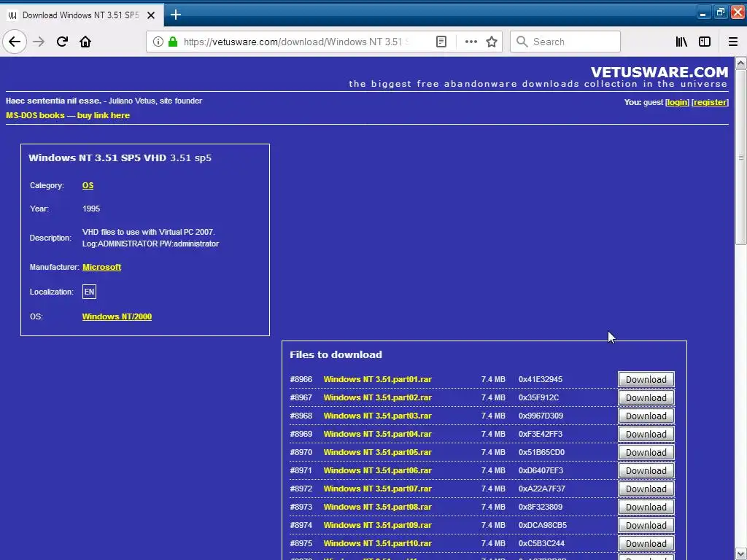The height and width of the screenshot is (560, 747).
Task: Click the Year value 1995
Action: 91,209
